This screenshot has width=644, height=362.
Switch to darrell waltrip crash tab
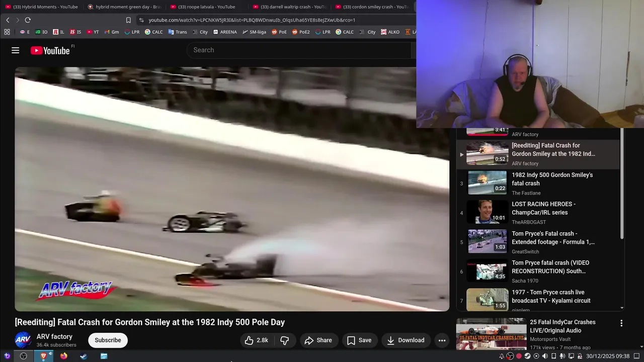[289, 7]
